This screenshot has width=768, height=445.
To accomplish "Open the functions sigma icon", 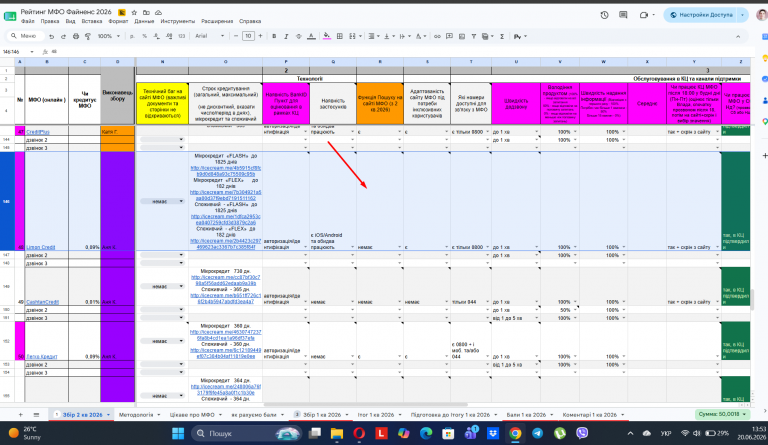I will click(x=502, y=36).
